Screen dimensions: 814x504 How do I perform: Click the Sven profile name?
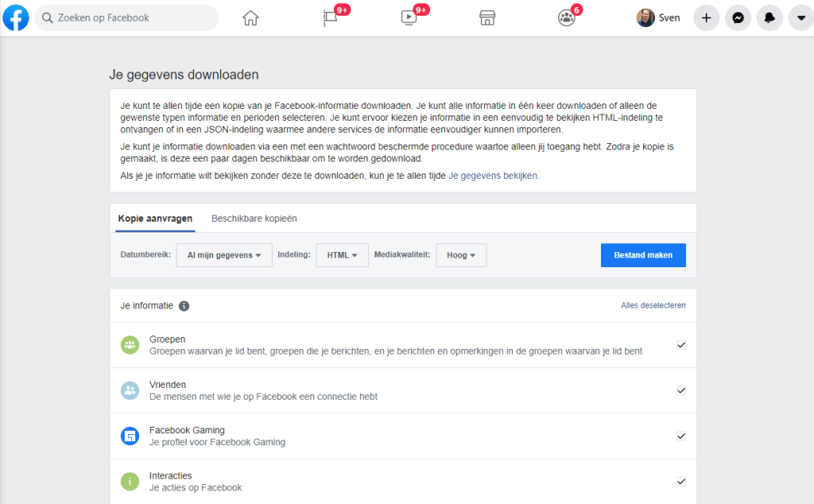coord(669,17)
